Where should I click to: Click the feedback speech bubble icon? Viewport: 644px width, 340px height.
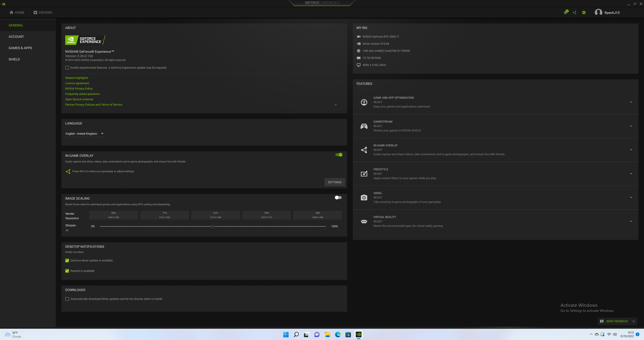[x=602, y=321]
